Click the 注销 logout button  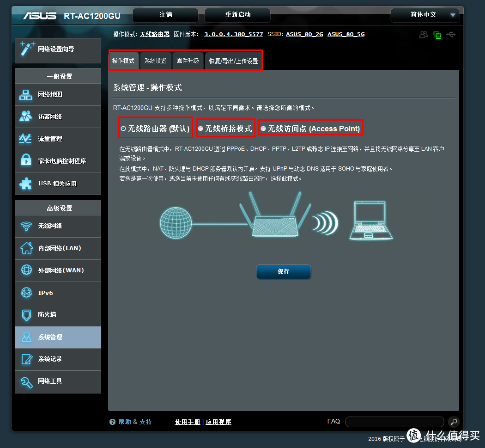165,15
